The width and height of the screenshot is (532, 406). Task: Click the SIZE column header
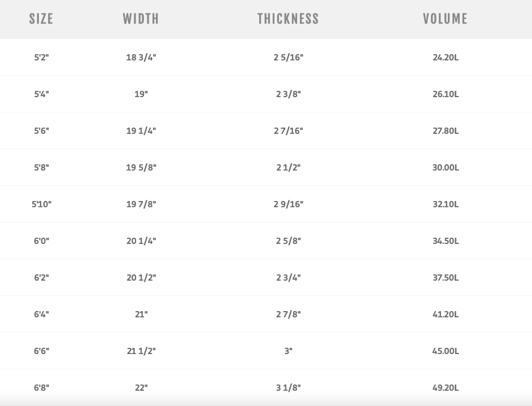tap(41, 19)
